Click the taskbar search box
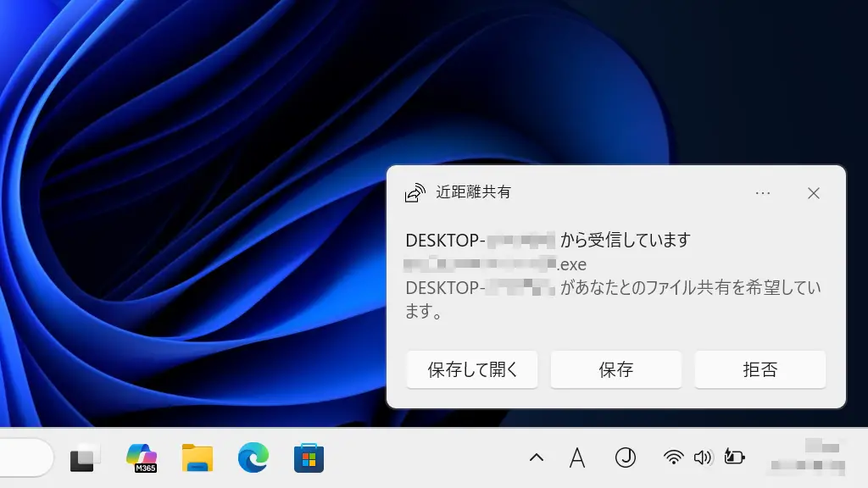The height and width of the screenshot is (488, 868). [x=25, y=458]
